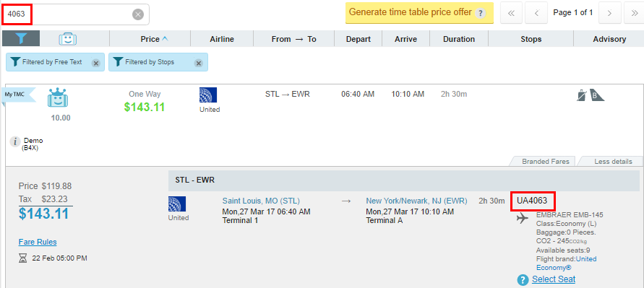Open the United Economy flight brand link
The width and height of the screenshot is (644, 288).
(567, 263)
